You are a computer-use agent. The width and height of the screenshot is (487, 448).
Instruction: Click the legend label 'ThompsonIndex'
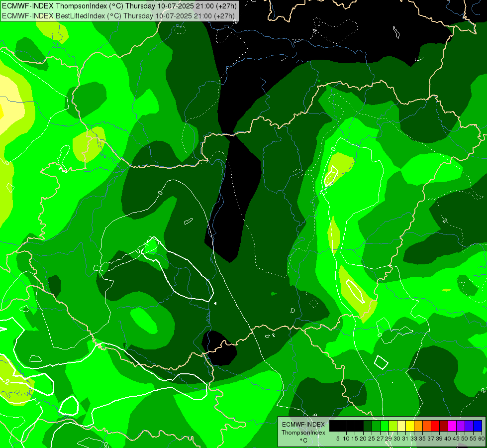point(303,433)
